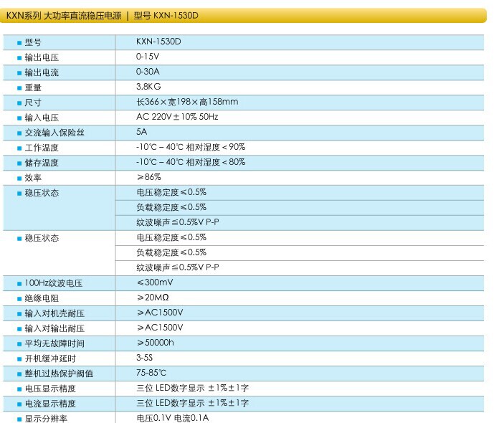Click 'AC 220V±10% 50Hz' value
This screenshot has height=423, width=504.
[x=177, y=117]
